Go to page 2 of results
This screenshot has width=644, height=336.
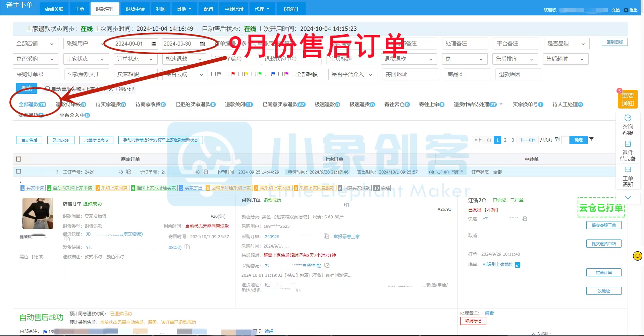pos(505,140)
